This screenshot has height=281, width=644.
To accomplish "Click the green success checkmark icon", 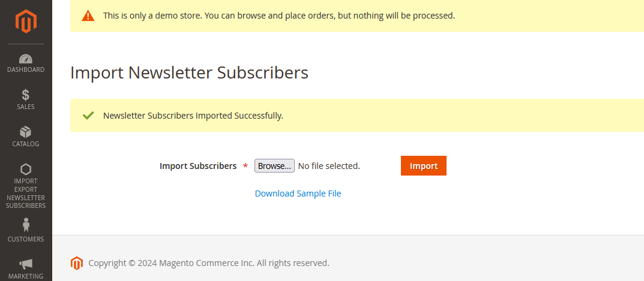I will pos(88,115).
